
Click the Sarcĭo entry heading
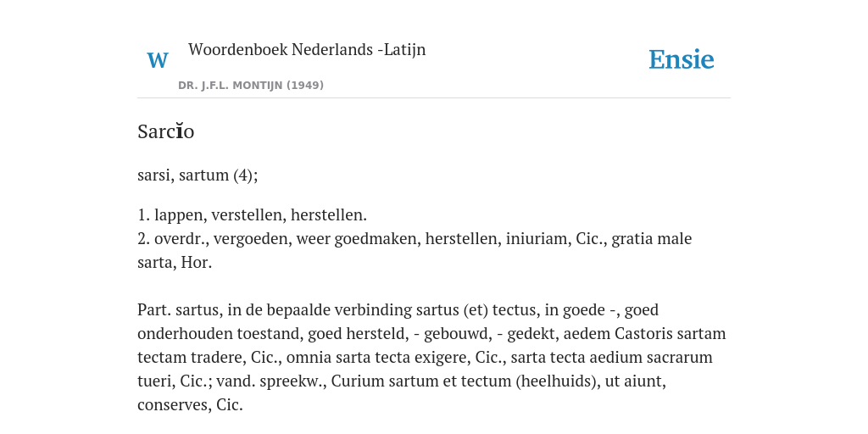click(x=165, y=131)
